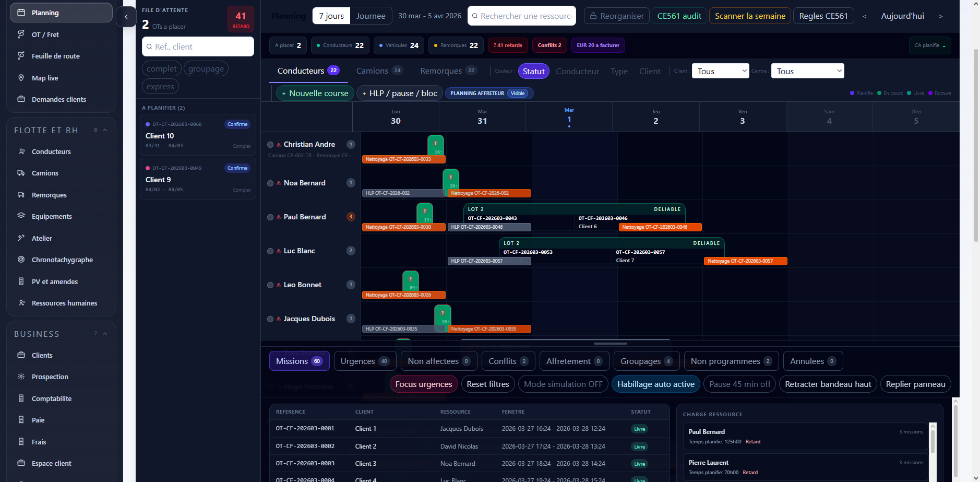Collapse the sidebar with the back arrow
This screenshot has height=482, width=980.
(126, 17)
